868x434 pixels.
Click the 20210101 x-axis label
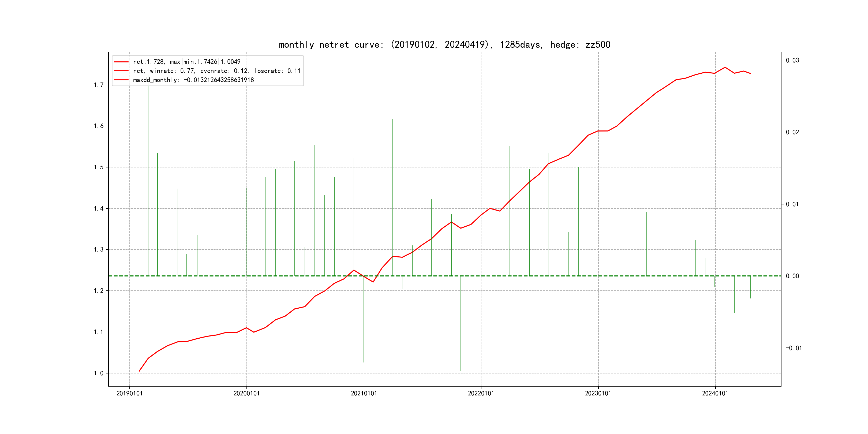click(364, 393)
